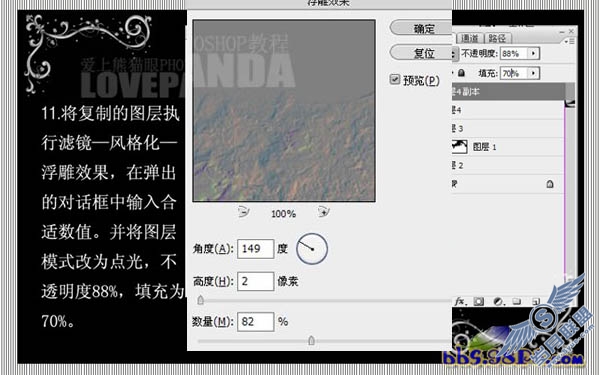The width and height of the screenshot is (600, 375).
Task: Add a layer mask
Action: [478, 302]
